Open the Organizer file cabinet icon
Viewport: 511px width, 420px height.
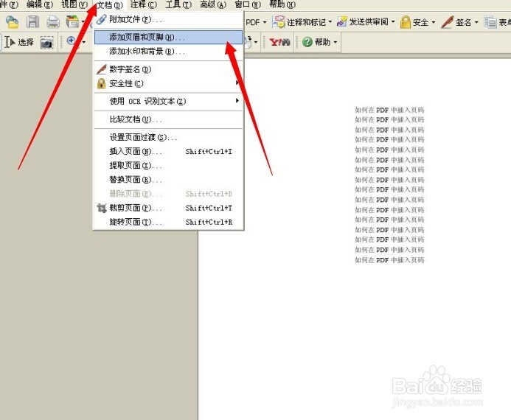(x=72, y=22)
